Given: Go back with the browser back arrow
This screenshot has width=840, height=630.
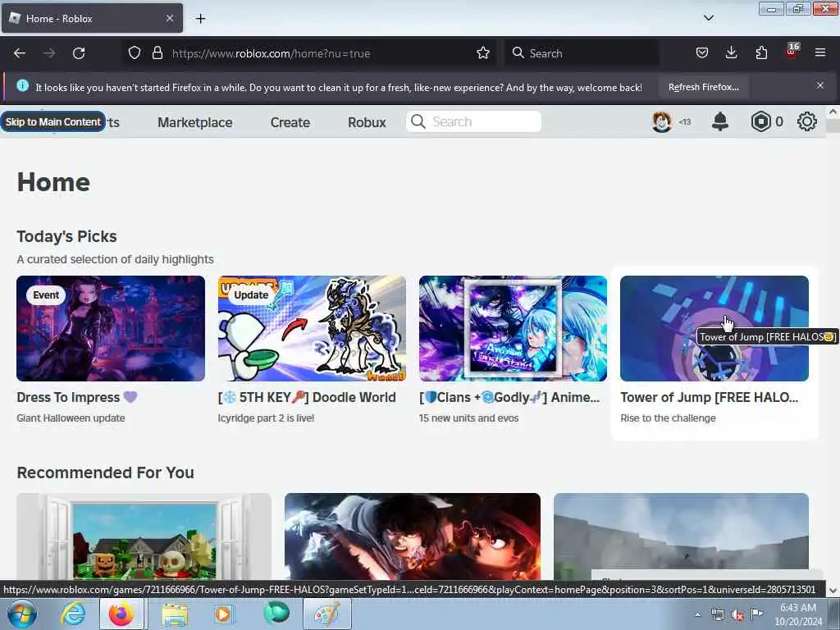Looking at the screenshot, I should click(x=20, y=53).
